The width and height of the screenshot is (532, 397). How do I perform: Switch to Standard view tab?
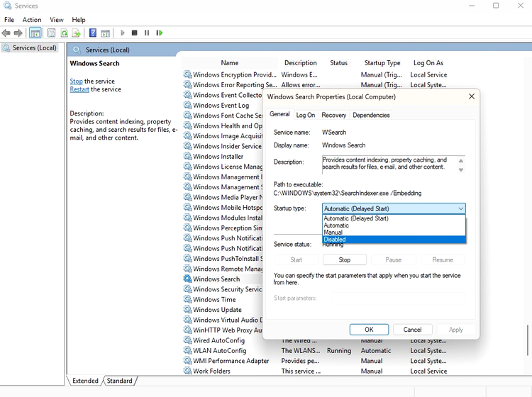tap(119, 381)
